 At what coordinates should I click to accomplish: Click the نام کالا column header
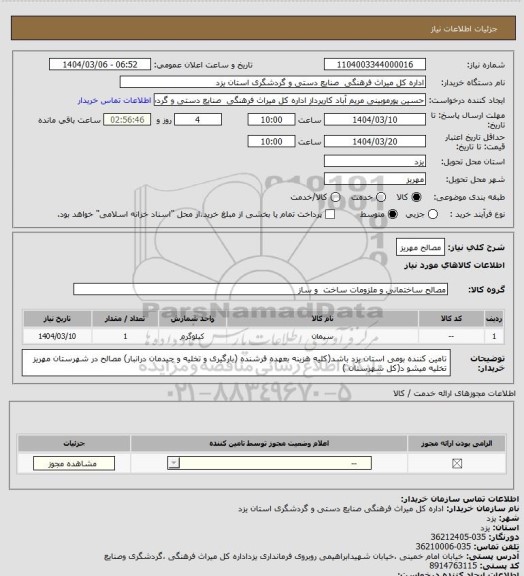coord(322,318)
